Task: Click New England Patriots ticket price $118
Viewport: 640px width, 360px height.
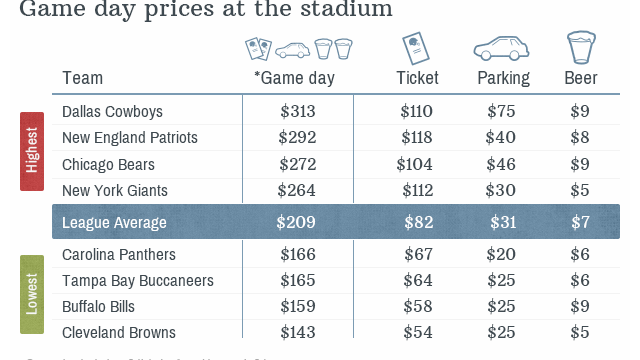Action: tap(417, 138)
